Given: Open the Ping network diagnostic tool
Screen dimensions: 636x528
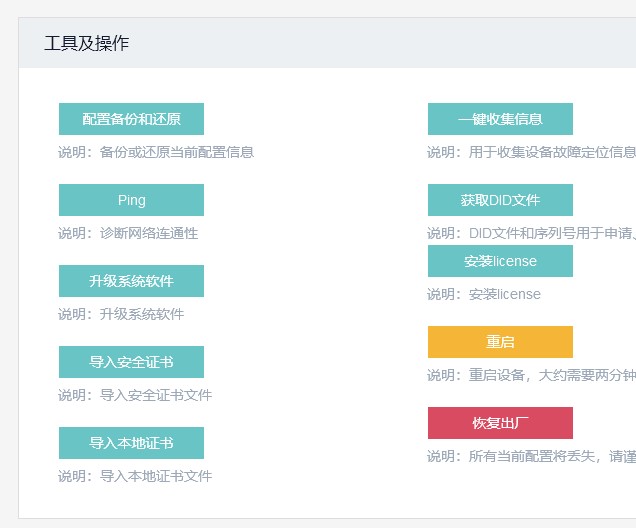Looking at the screenshot, I should click(x=131, y=200).
